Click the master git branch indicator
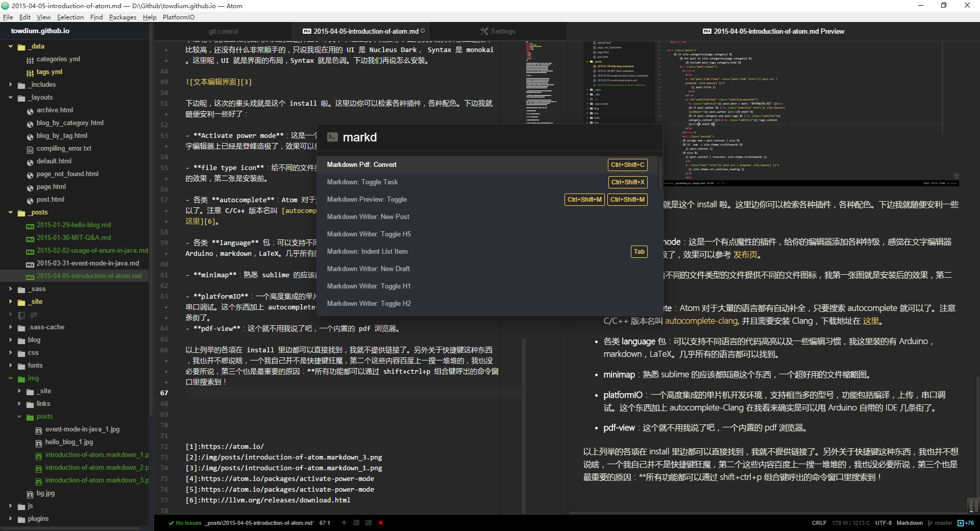 (x=940, y=523)
